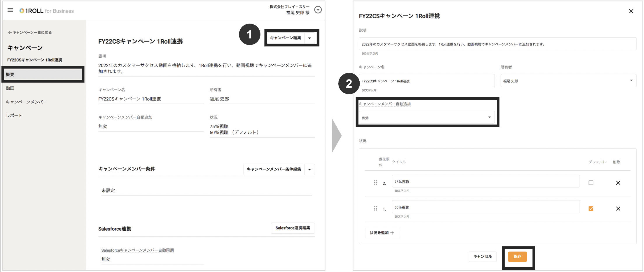Click キャンペーン一覧に戻る link
This screenshot has height=272, width=644.
click(x=29, y=32)
